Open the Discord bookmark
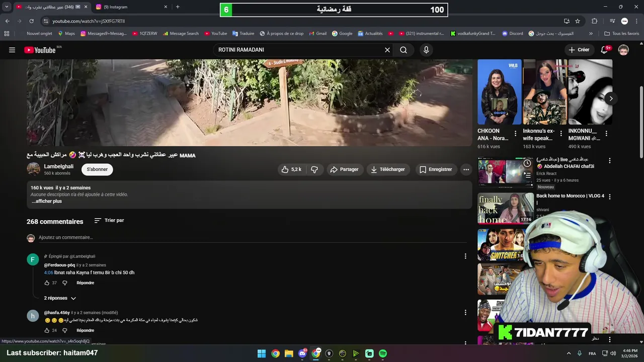Image resolution: width=644 pixels, height=362 pixels. point(512,34)
